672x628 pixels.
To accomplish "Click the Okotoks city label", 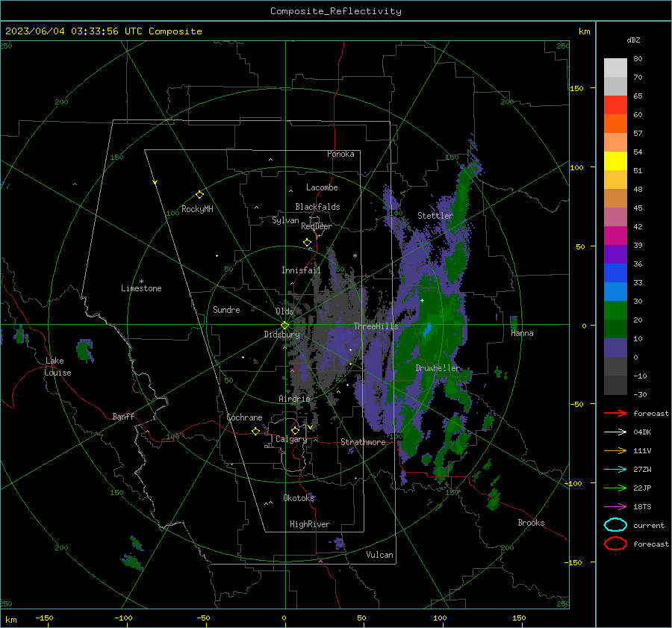I will pos(299,498).
